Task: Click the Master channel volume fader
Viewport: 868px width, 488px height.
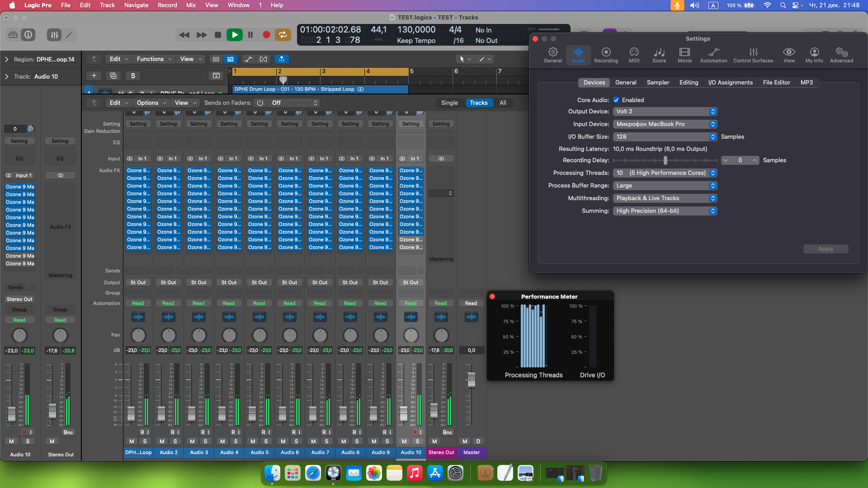Action: (x=471, y=380)
